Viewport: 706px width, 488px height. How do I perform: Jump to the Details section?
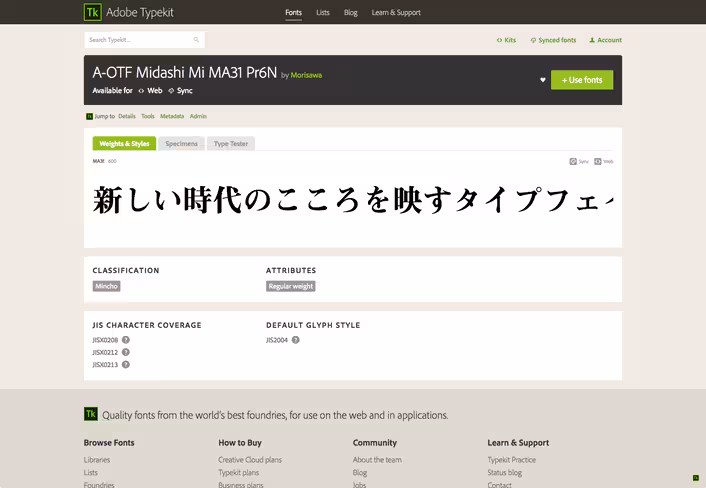click(127, 116)
